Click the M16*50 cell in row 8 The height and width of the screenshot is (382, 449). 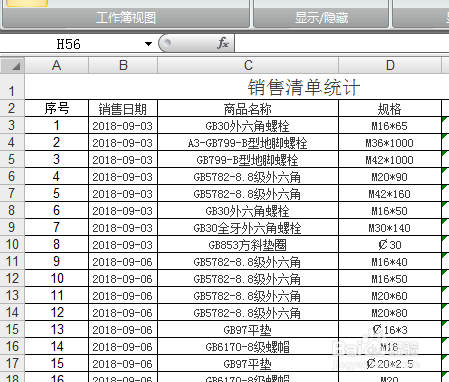point(390,210)
